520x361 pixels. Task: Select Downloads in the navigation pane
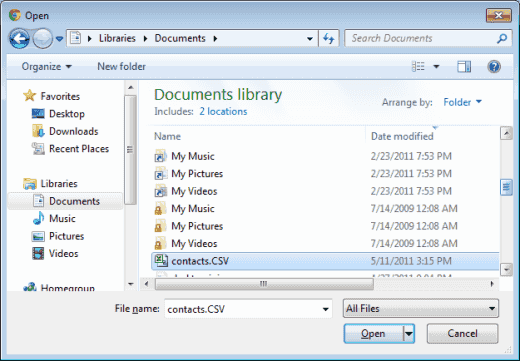pos(74,131)
